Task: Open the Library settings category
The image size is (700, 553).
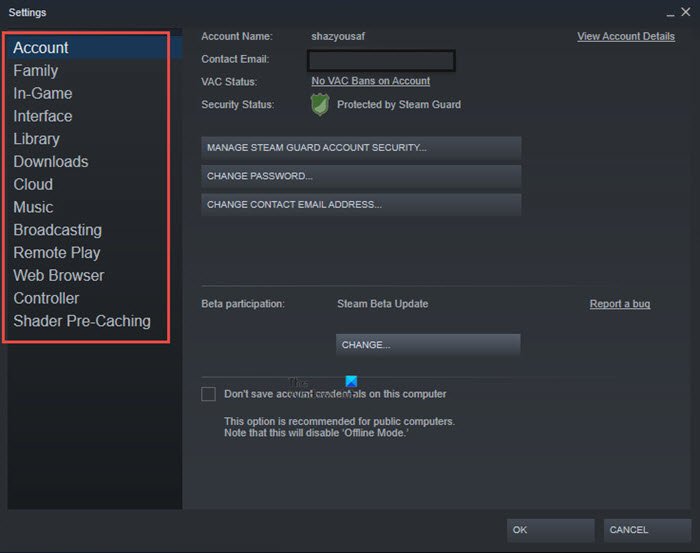Action: [x=36, y=139]
